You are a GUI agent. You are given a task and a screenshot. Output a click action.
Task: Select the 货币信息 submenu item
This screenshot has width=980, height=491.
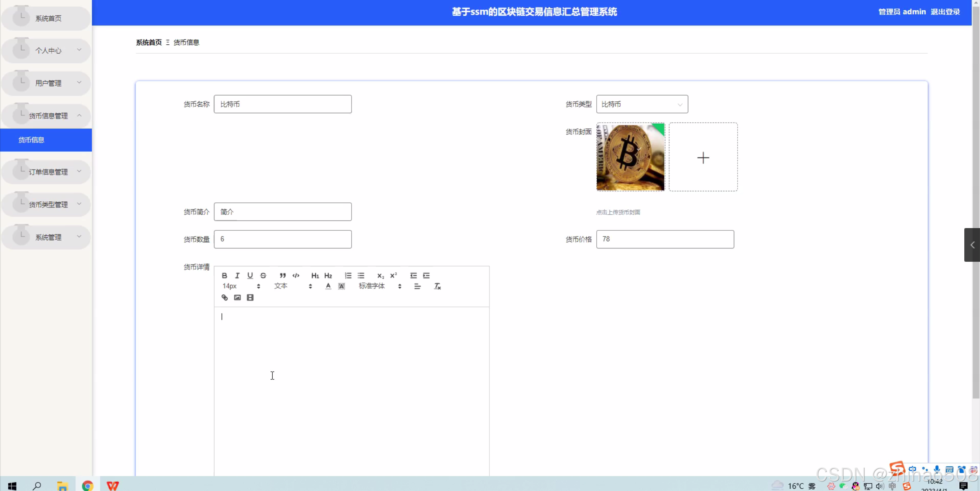pos(31,140)
